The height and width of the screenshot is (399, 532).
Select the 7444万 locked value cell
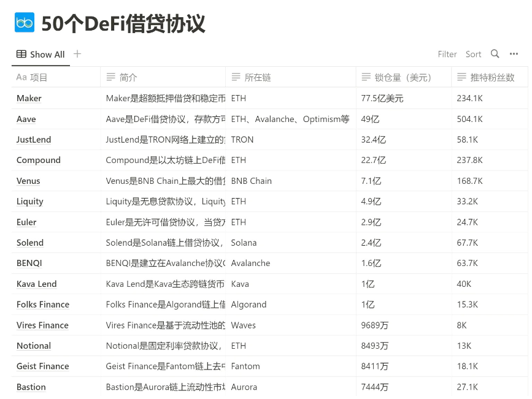404,387
